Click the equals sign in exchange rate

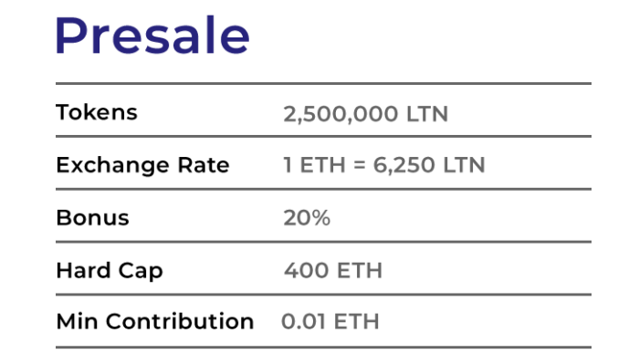[x=359, y=166]
